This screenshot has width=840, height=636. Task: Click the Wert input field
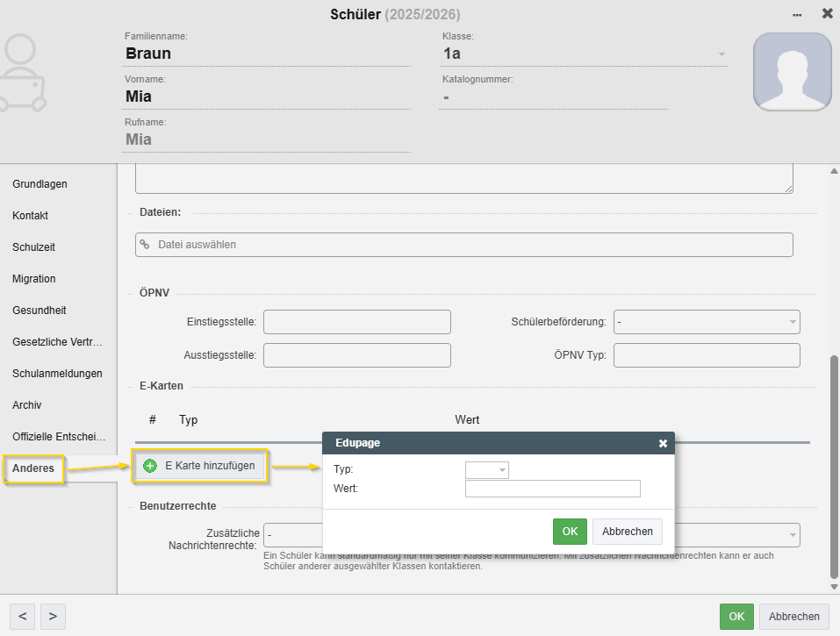552,489
